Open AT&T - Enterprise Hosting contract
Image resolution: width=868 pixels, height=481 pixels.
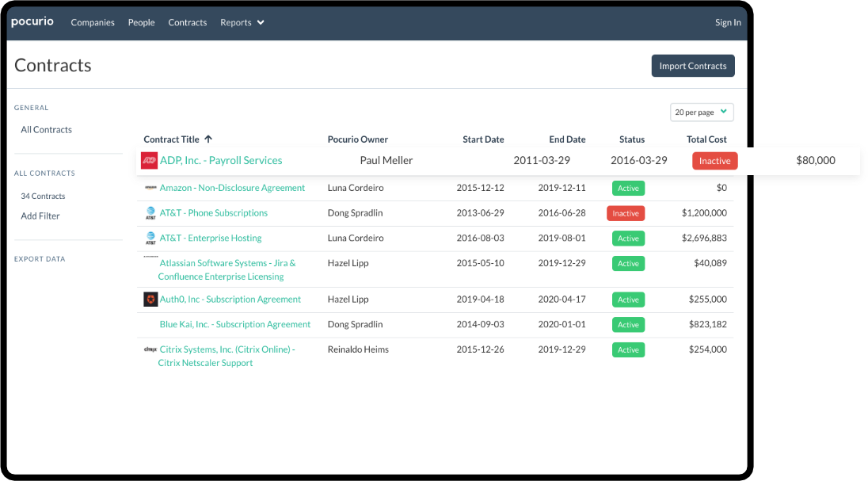[211, 238]
